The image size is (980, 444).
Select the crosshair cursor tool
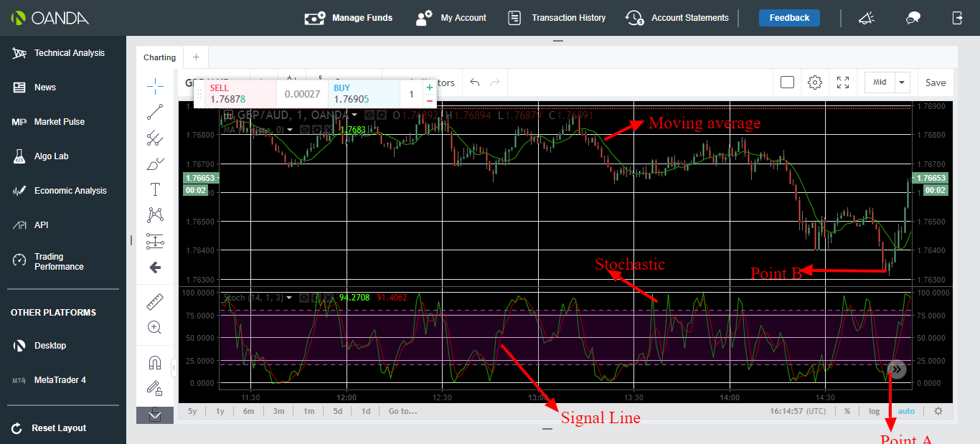click(155, 86)
